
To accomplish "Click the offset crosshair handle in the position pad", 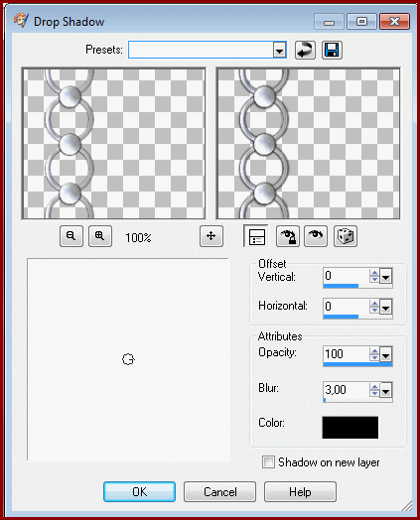I will (128, 359).
